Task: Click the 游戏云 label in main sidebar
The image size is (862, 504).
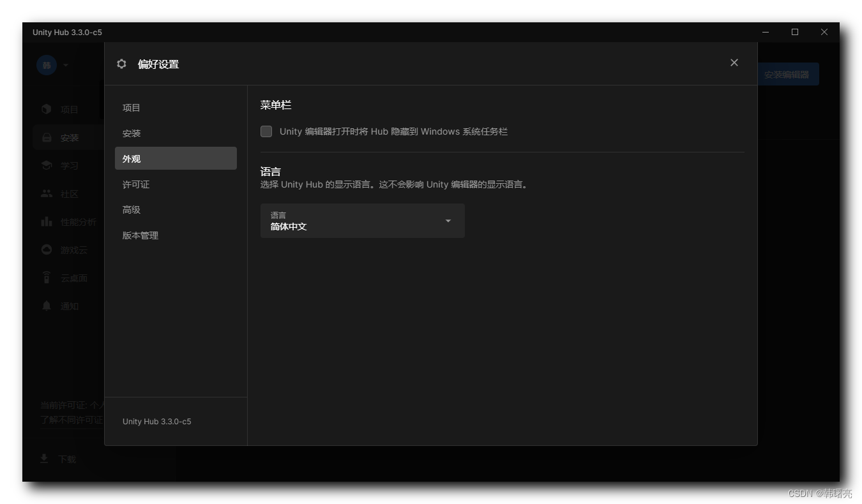Action: click(x=74, y=250)
